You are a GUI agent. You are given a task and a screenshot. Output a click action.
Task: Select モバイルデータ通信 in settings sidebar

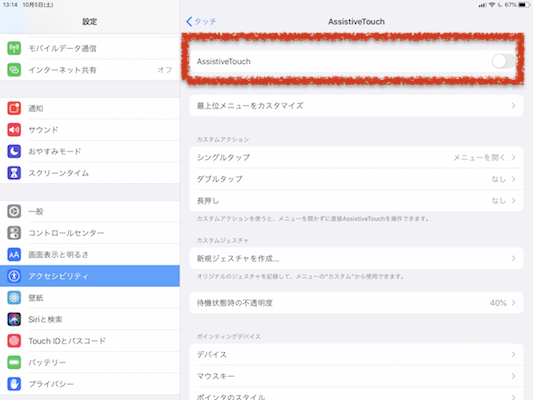click(x=90, y=48)
